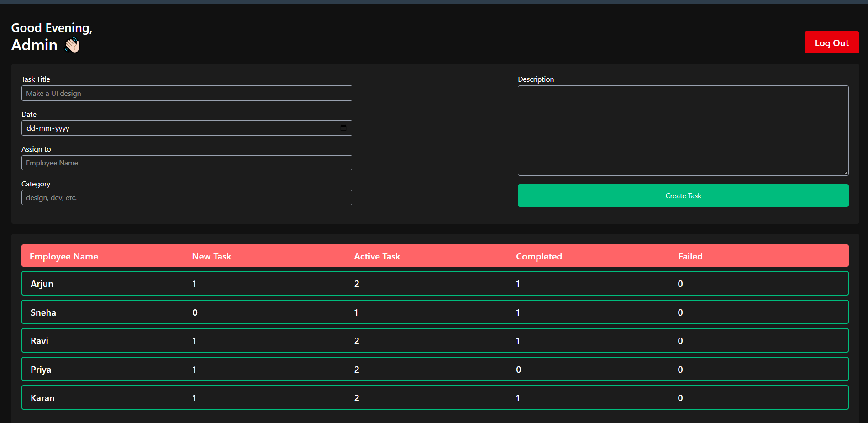
Task: Click the Active Task column header
Action: (x=377, y=256)
